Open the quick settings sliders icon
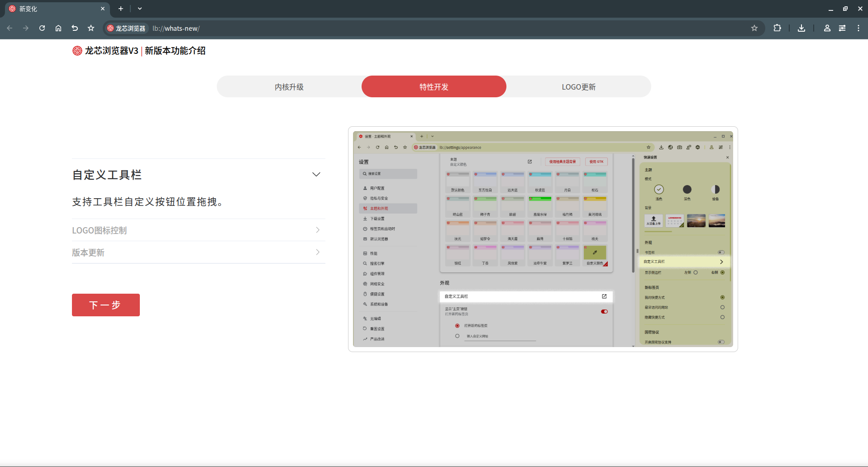Viewport: 868px width, 467px height. [842, 28]
